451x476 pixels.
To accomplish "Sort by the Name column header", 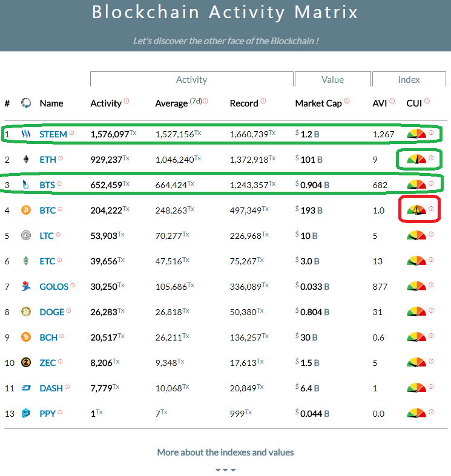I will 51,103.
